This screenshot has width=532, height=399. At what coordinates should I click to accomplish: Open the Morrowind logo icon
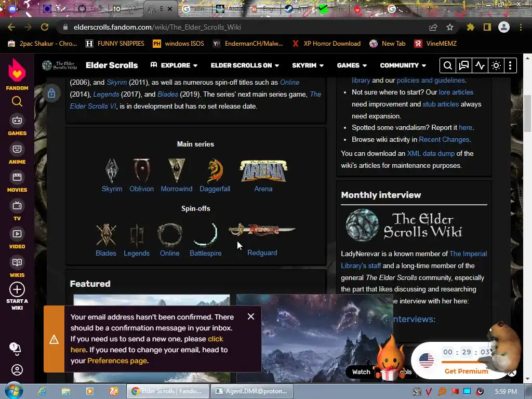[177, 170]
